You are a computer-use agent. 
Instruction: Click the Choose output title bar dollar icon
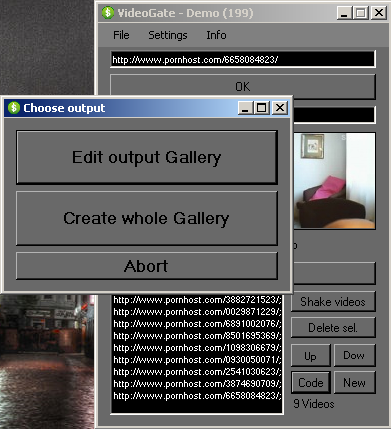click(14, 108)
